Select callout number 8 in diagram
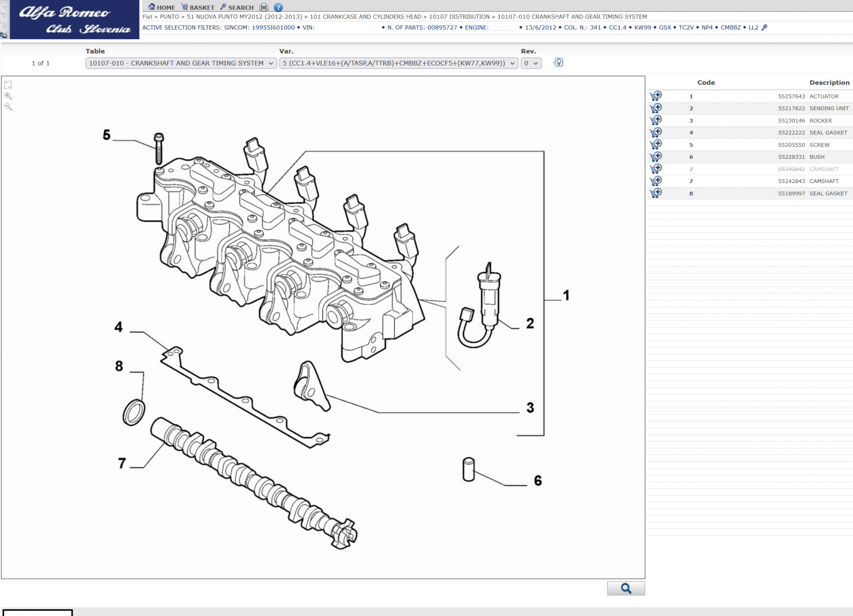 119,366
